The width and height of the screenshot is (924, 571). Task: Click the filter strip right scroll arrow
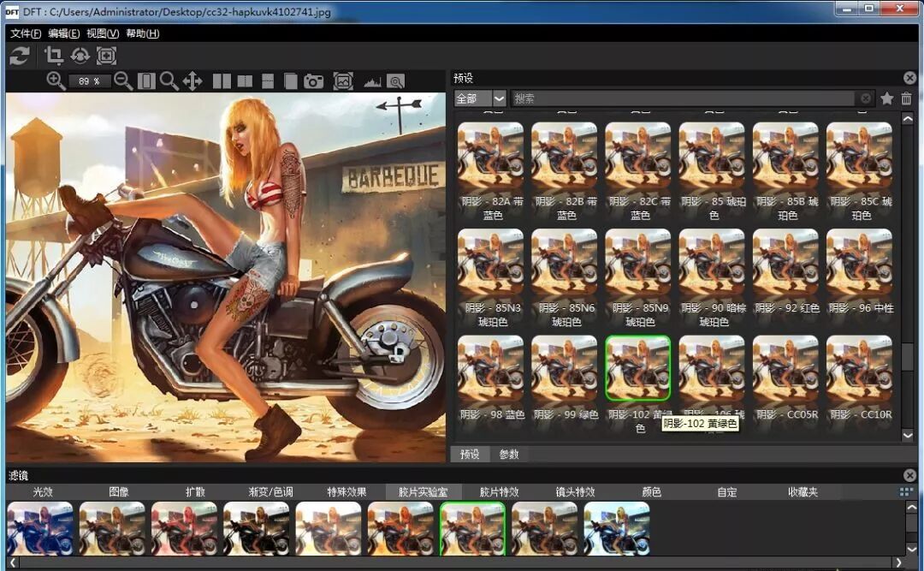point(898,562)
